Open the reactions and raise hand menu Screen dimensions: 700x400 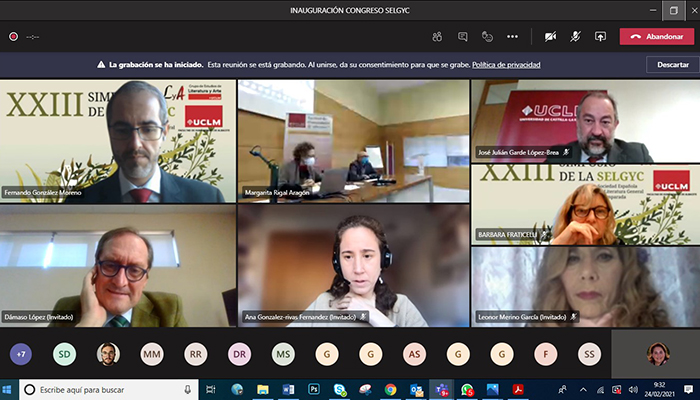(488, 36)
